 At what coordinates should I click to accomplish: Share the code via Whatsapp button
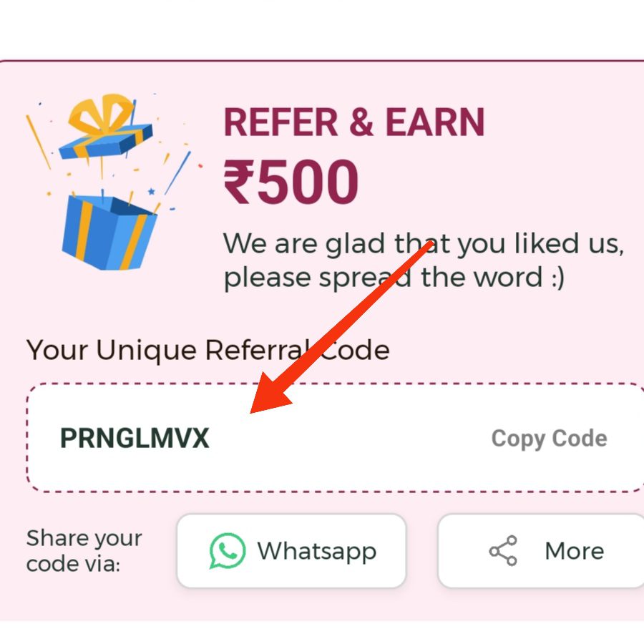pos(292,551)
